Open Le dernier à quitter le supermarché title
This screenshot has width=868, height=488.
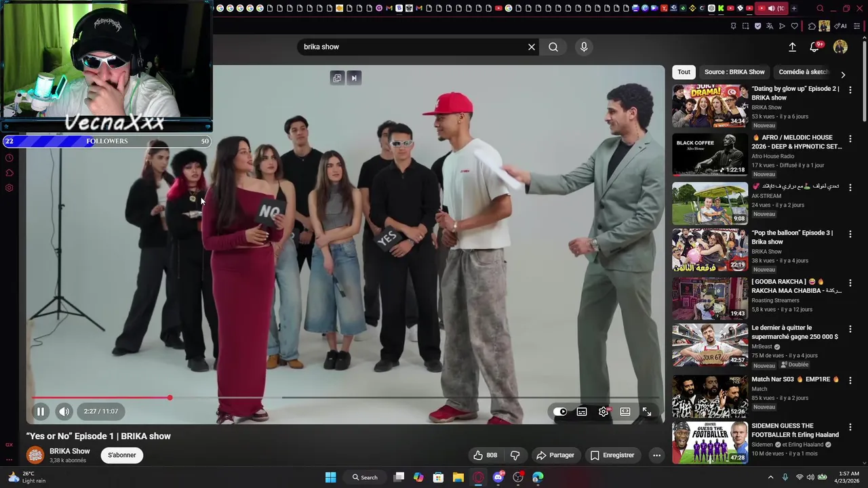click(x=795, y=332)
